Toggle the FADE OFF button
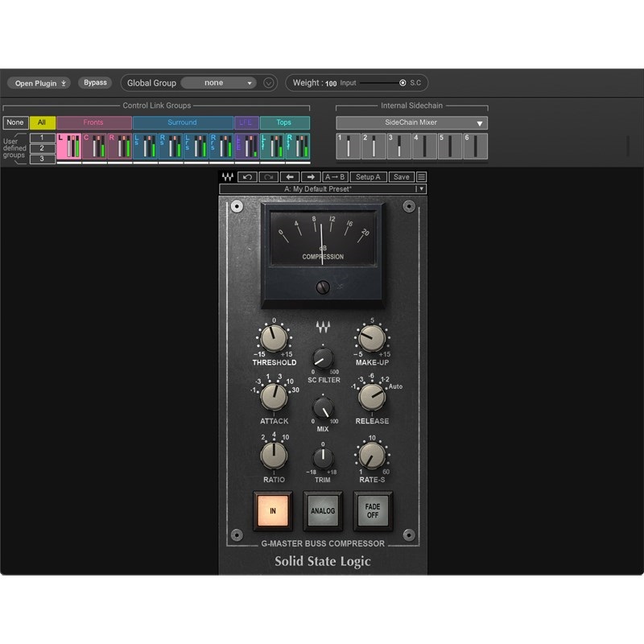644x644 pixels. coord(373,511)
